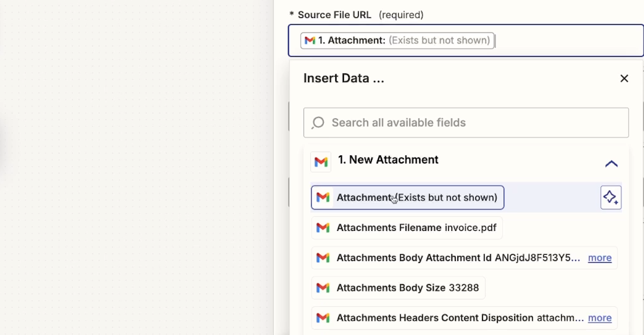
Task: Click inside the Source File URL field
Action: 466,40
